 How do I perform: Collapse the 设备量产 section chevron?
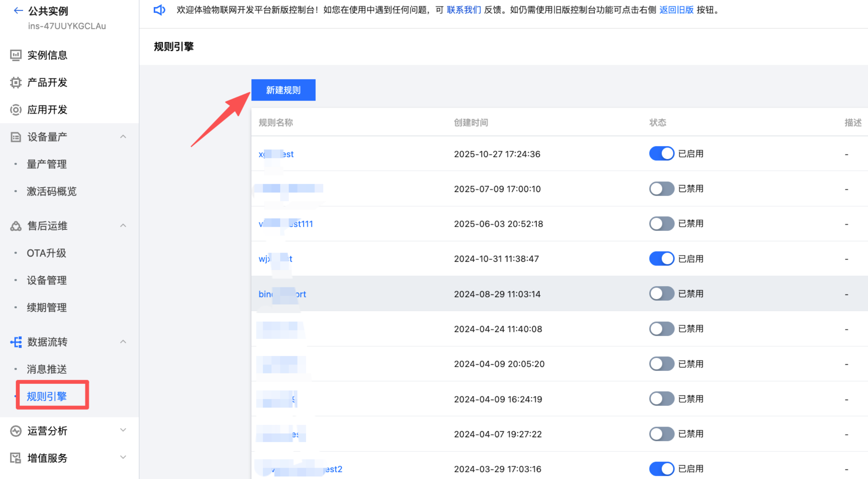point(123,137)
